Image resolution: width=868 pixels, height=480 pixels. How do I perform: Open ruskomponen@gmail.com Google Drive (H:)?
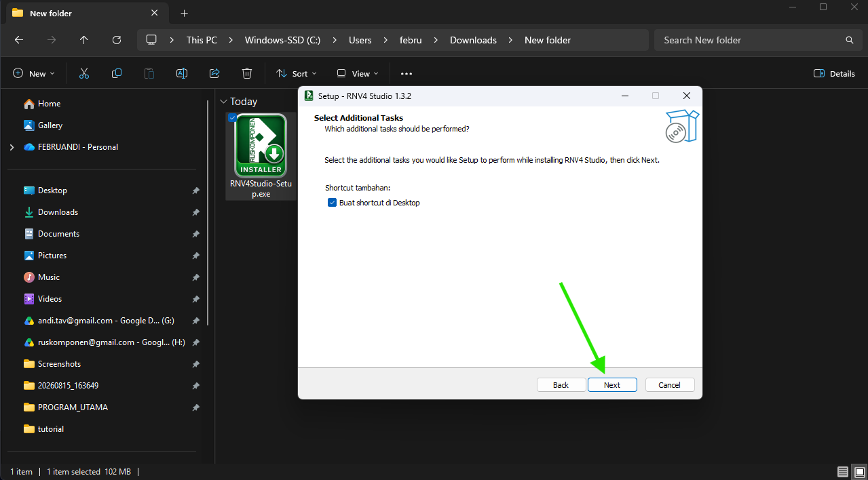pos(105,342)
